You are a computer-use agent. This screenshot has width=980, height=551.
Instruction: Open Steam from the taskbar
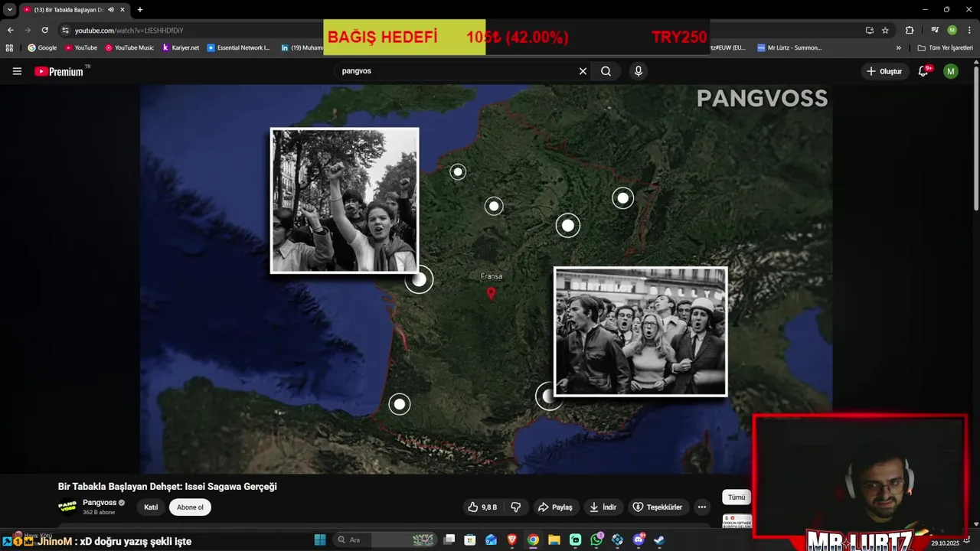pos(659,540)
